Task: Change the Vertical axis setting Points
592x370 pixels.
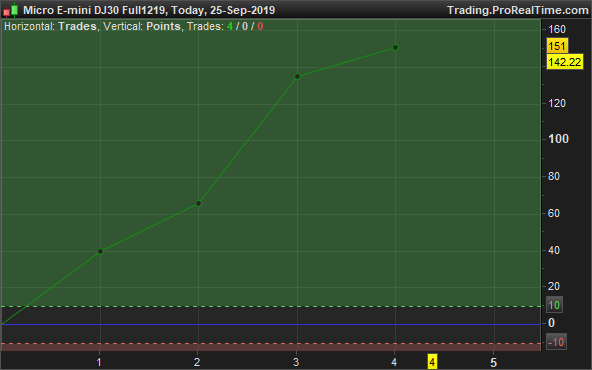Action: pyautogui.click(x=163, y=26)
